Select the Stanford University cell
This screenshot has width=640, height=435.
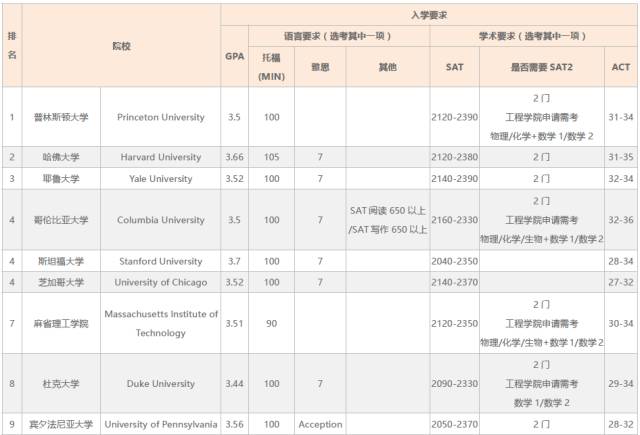click(160, 261)
